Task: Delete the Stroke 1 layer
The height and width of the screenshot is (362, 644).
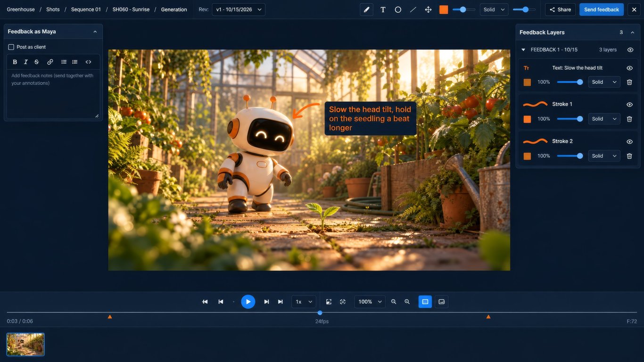Action: [x=629, y=119]
